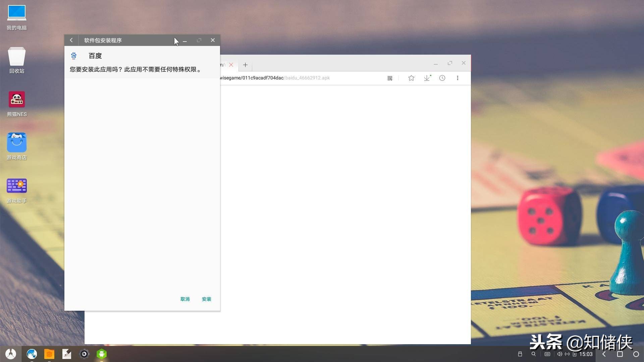644x362 pixels.
Task: Click the browser address bar URL
Action: click(x=274, y=78)
